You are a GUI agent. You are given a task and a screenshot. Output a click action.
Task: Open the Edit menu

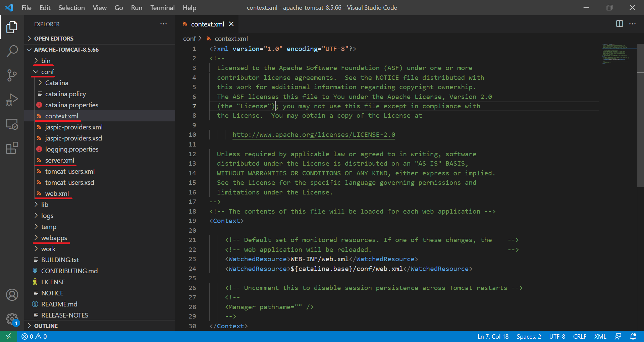tap(45, 8)
